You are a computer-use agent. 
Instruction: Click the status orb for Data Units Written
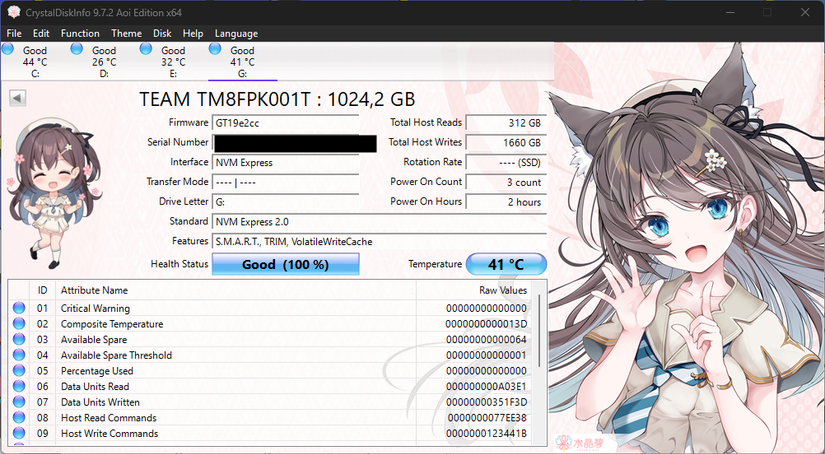pyautogui.click(x=19, y=402)
